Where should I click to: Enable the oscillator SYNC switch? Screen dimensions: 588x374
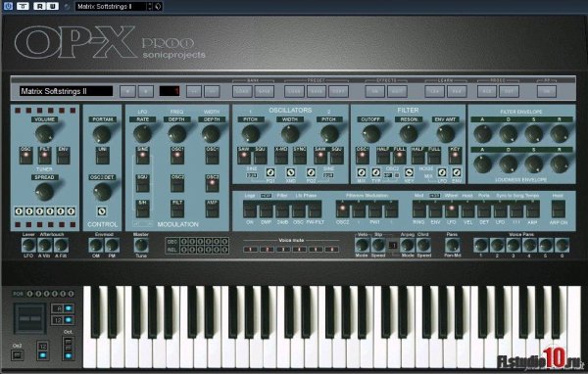[300, 156]
